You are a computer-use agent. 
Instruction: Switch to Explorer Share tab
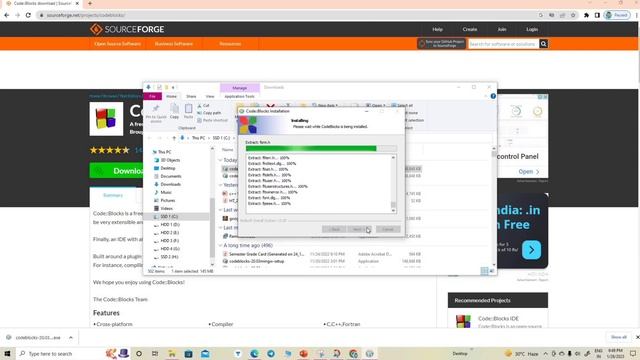coord(191,96)
